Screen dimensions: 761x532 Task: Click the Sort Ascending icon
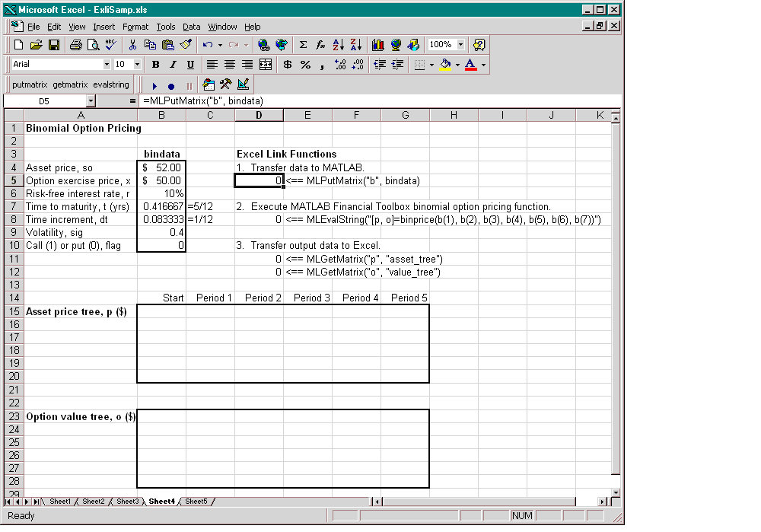(x=339, y=45)
